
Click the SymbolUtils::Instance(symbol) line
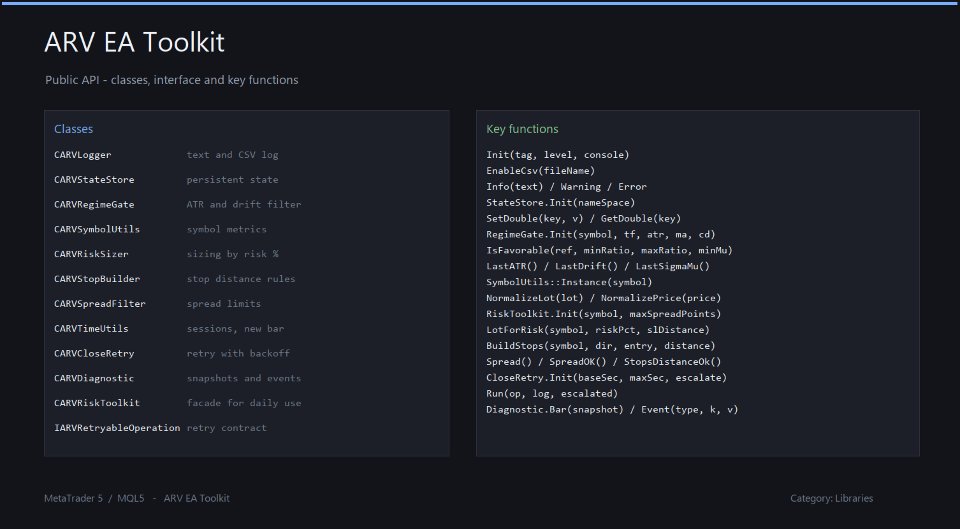point(569,282)
